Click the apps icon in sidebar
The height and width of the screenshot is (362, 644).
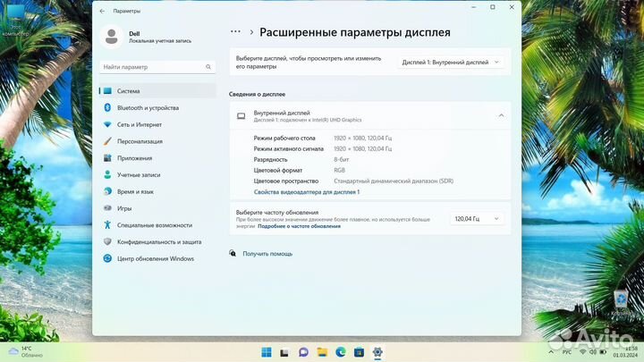tap(107, 158)
